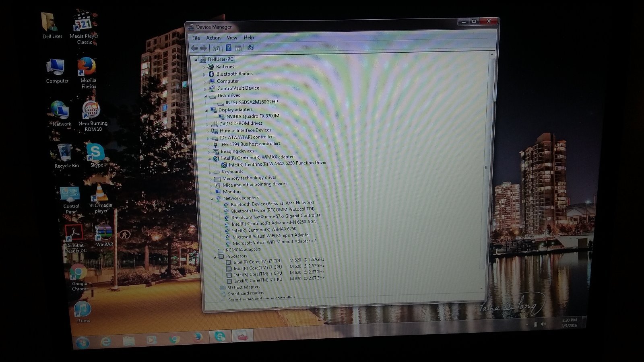Image resolution: width=644 pixels, height=362 pixels.
Task: Expand the Batteries category
Action: point(204,67)
